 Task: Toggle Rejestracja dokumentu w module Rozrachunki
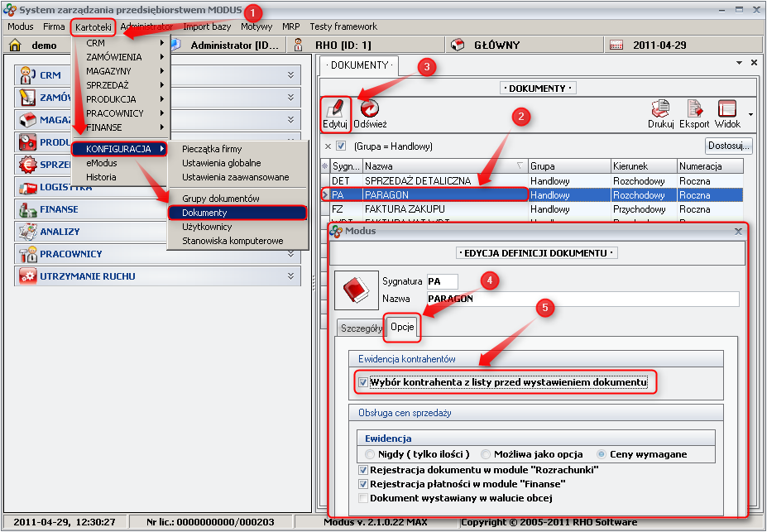(363, 471)
